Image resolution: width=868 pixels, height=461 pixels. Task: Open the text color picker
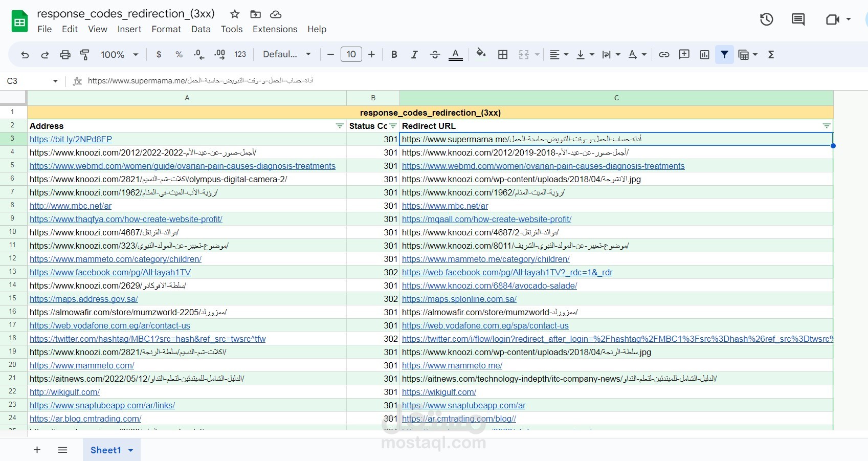[x=456, y=55]
